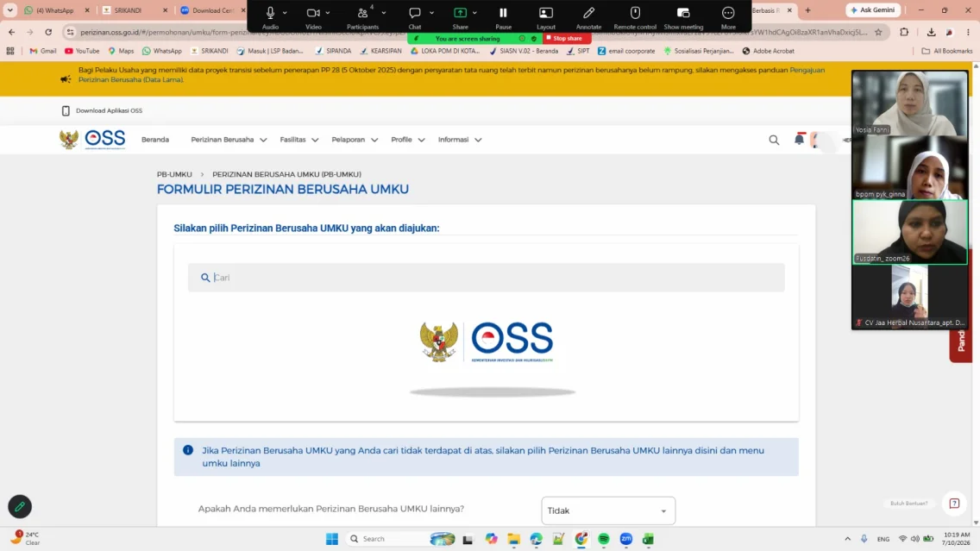The width and height of the screenshot is (980, 551).
Task: Click the green pencil floating button
Action: pos(19,507)
